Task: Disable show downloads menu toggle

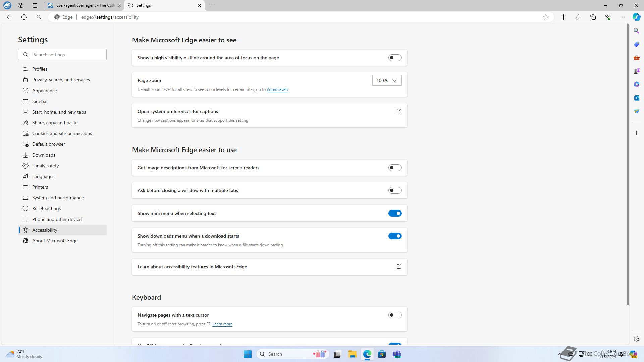Action: click(x=395, y=236)
